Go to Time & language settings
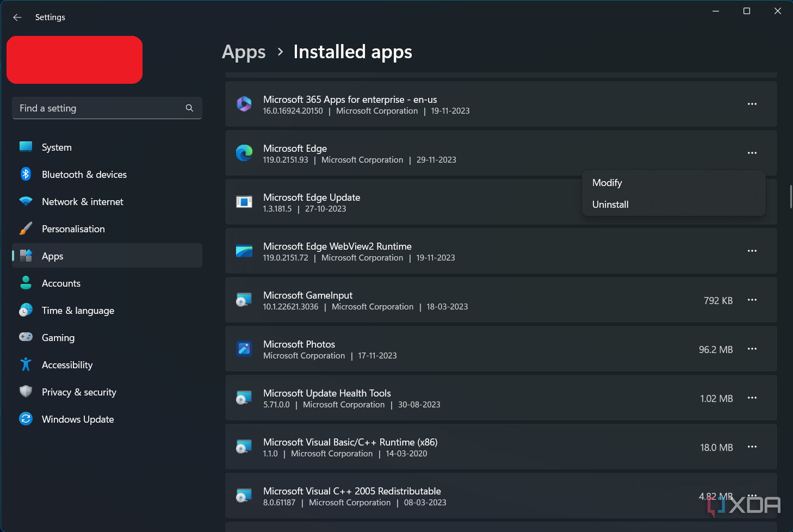The width and height of the screenshot is (793, 532). pyautogui.click(x=107, y=311)
